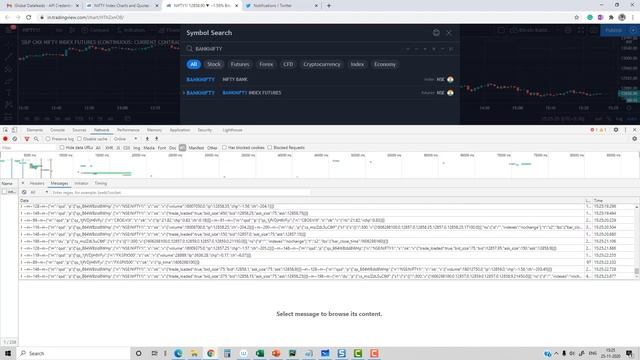The height and width of the screenshot is (360, 640).
Task: Open the Performance panel
Action: click(128, 130)
